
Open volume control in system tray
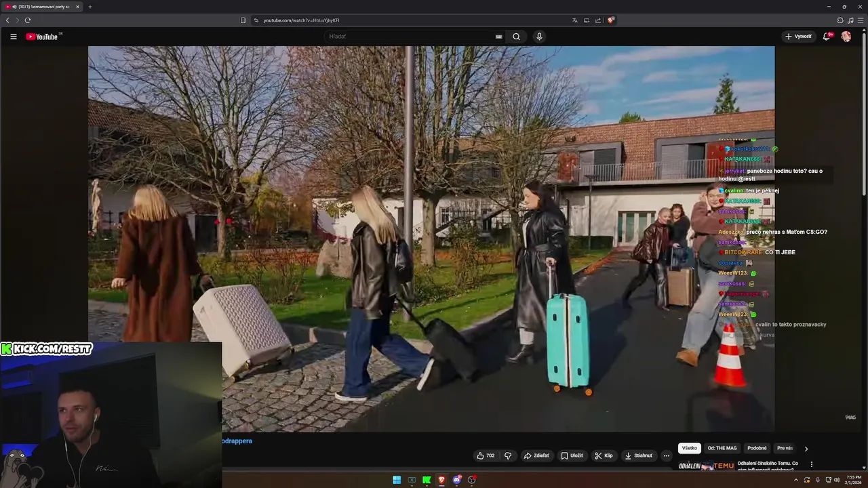835,480
